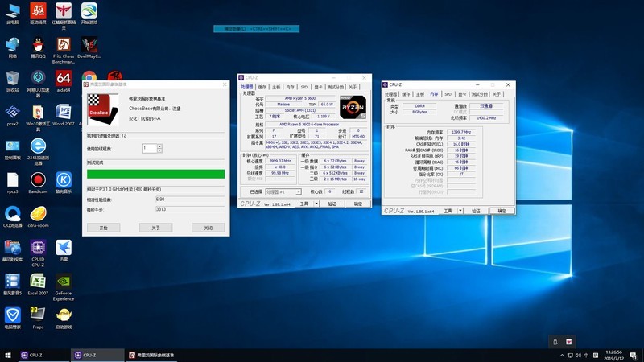Click 关于 button in Fritz benchmark window
Screen dimensions: 644x362
click(155, 228)
